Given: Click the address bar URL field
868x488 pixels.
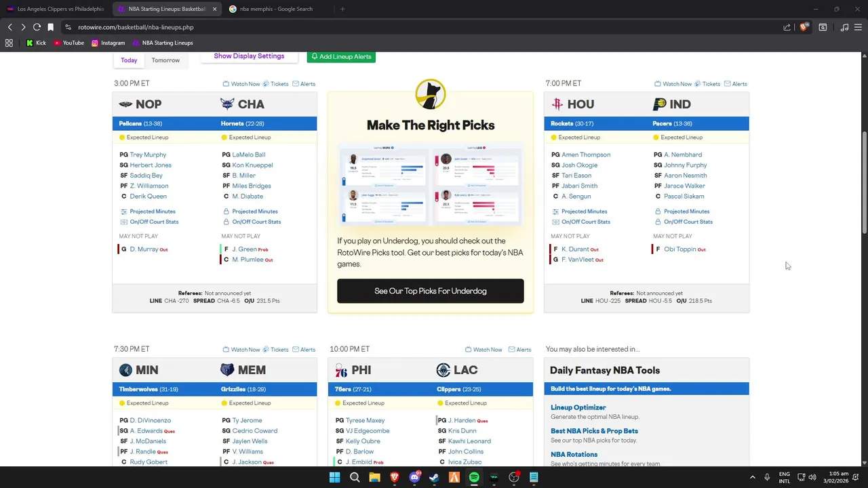Looking at the screenshot, I should point(420,27).
